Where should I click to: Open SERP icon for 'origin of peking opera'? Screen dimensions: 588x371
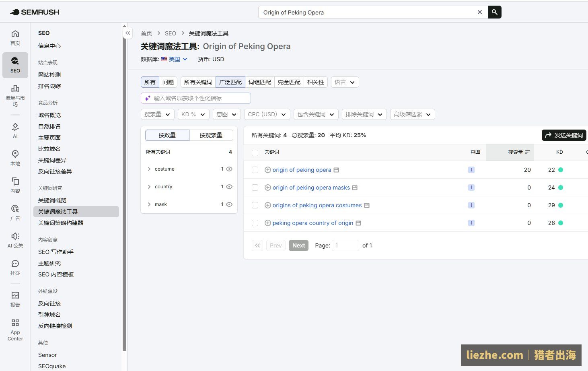tap(336, 170)
